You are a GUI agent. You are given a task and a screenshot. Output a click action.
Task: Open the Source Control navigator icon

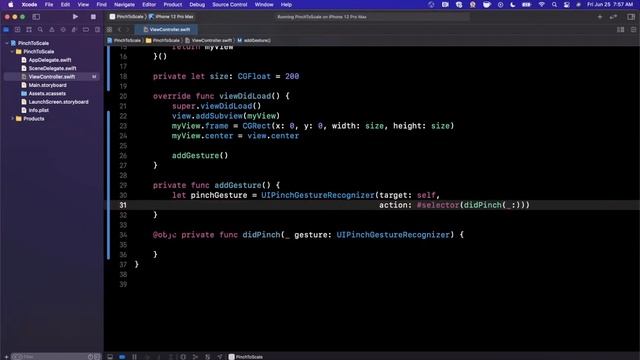coord(18,29)
